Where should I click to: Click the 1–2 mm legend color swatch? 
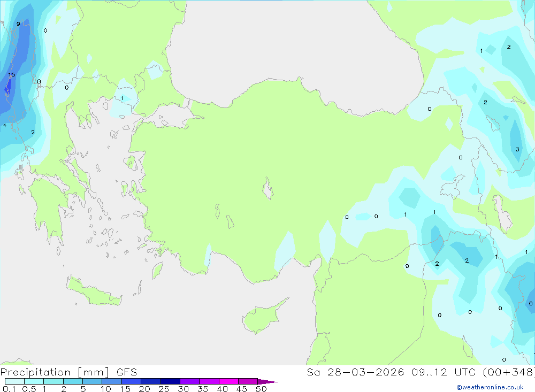(x=53, y=381)
